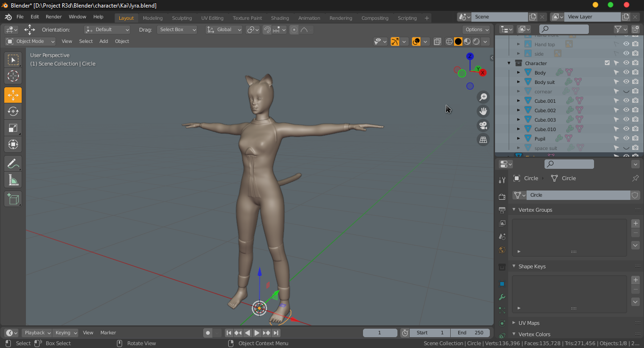Screen dimensions: 644x348
Task: Show the cornear object in viewport
Action: click(626, 91)
